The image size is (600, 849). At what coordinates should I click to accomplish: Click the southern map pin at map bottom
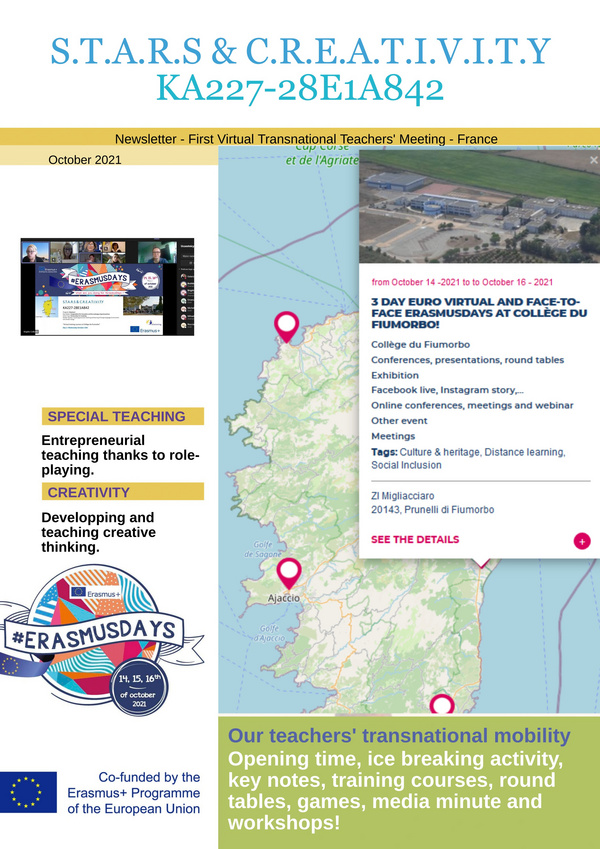pyautogui.click(x=442, y=704)
